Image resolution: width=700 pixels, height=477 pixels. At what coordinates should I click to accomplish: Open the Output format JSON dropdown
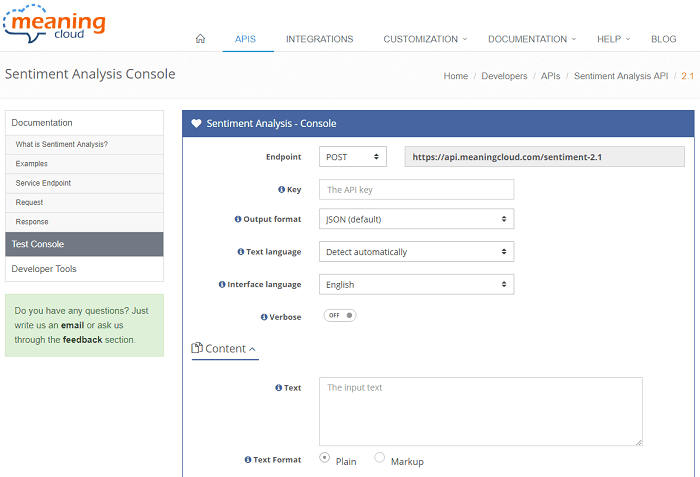coord(417,219)
